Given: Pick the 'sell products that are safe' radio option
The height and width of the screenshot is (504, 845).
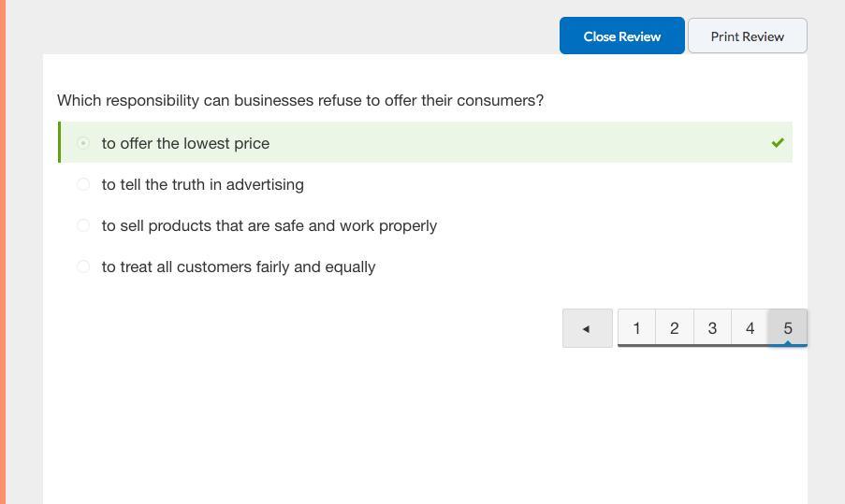Looking at the screenshot, I should (83, 225).
